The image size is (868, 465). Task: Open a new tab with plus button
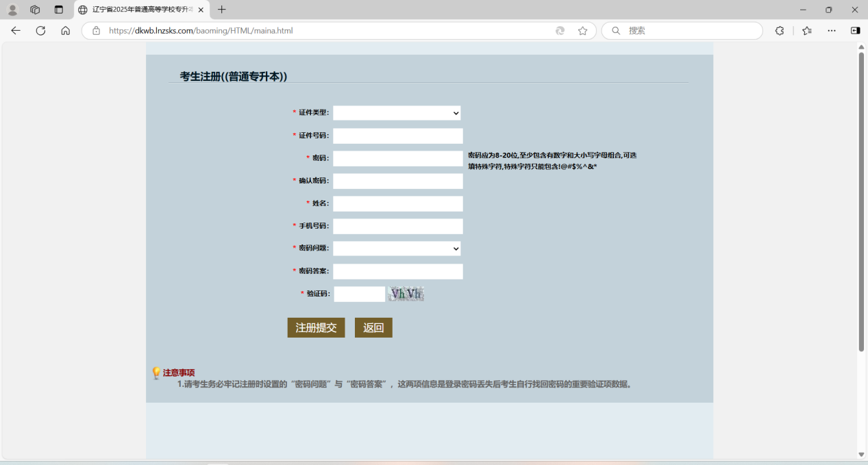coord(221,10)
